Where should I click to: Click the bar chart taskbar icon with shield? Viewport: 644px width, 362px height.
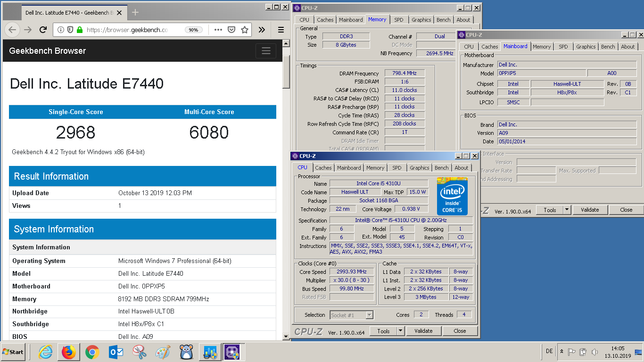point(209,352)
